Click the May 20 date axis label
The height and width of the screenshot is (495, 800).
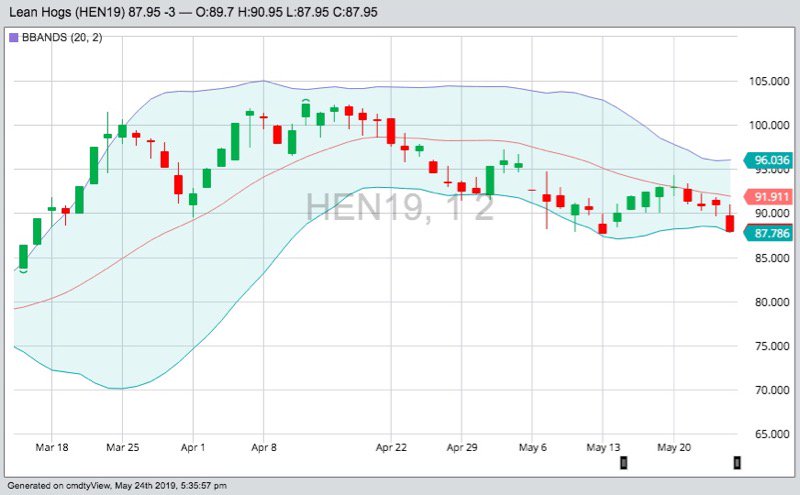tap(674, 446)
